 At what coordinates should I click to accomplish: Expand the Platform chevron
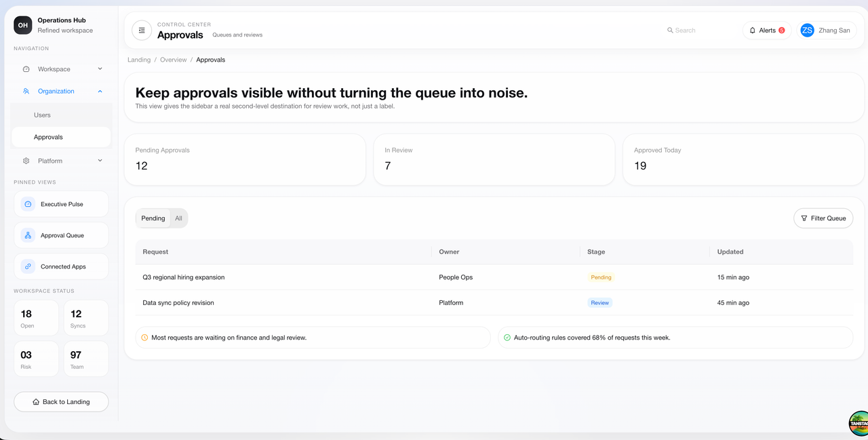point(100,161)
